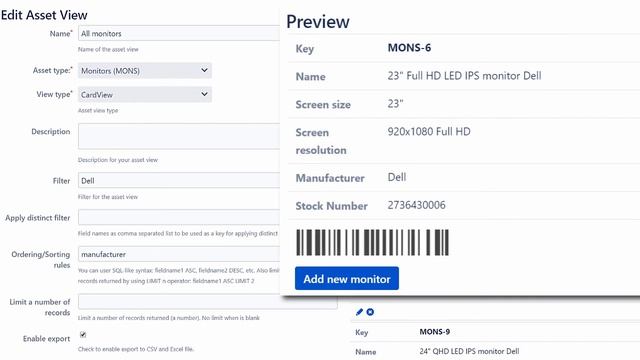
Task: Click into the Description text area
Action: [x=179, y=136]
